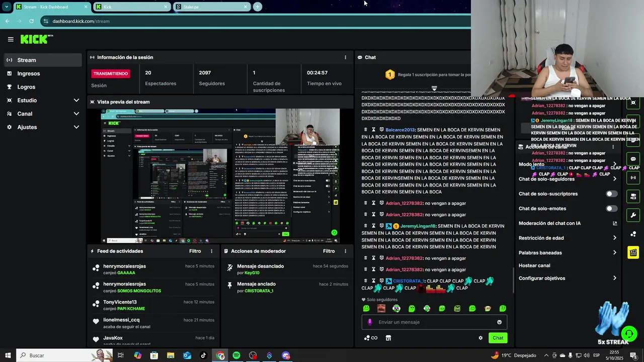Viewport: 644px width, 362px height.
Task: Click Mensaje desanclado moderator action
Action: coord(287,269)
